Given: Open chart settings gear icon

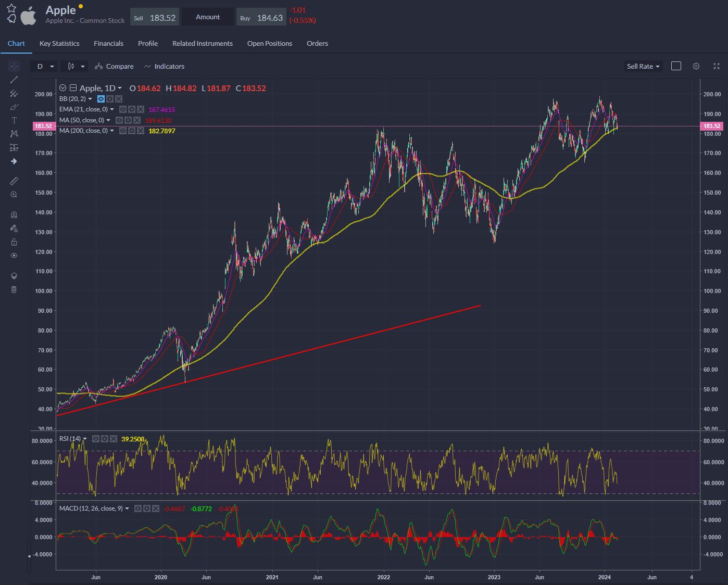Looking at the screenshot, I should [x=696, y=66].
